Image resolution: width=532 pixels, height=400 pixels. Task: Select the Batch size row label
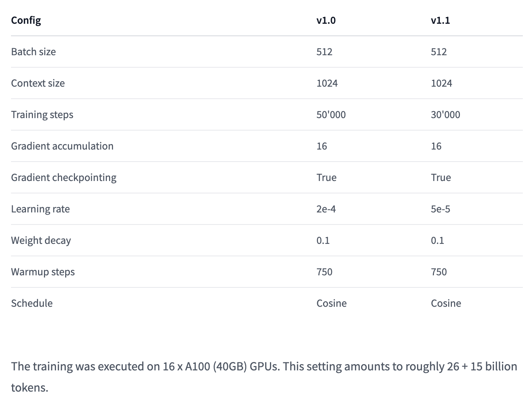(33, 52)
